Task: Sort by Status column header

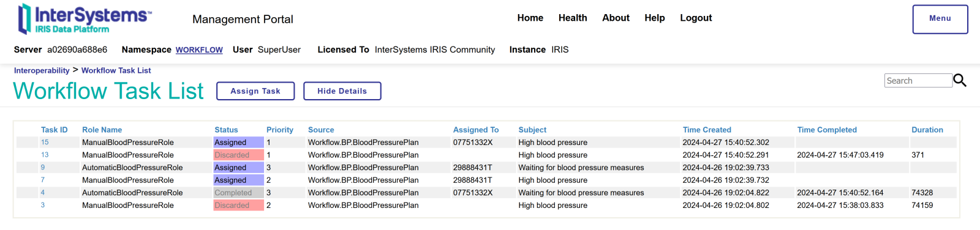Action: [226, 130]
